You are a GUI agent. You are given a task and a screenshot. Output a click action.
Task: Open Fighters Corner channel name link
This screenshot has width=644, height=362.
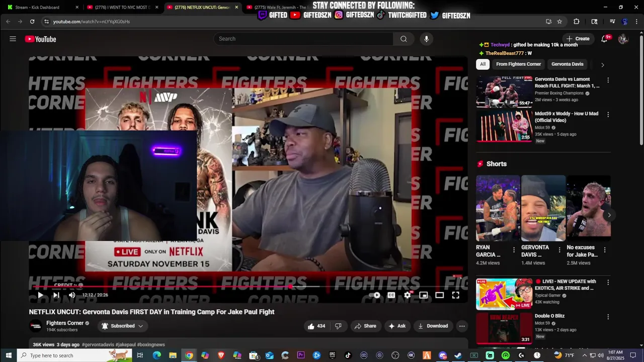(x=65, y=323)
